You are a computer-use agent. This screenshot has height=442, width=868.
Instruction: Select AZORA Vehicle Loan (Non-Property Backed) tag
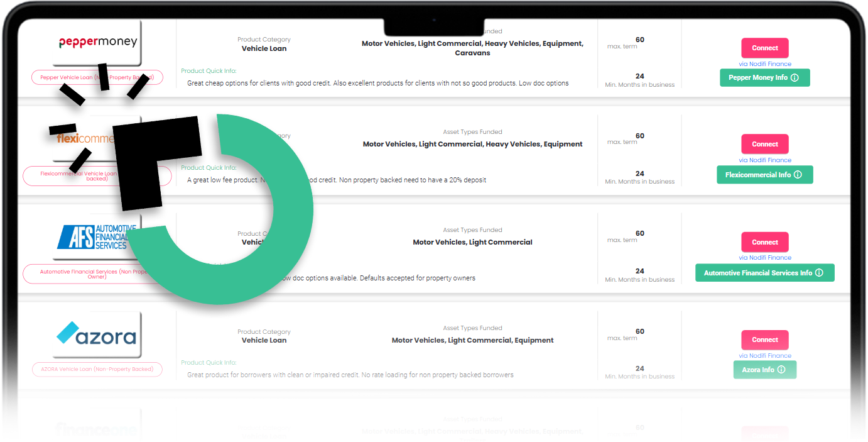97,370
